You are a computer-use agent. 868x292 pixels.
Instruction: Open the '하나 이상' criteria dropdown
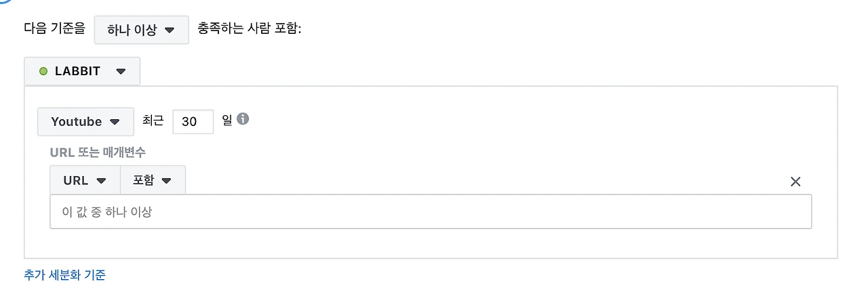pos(141,30)
